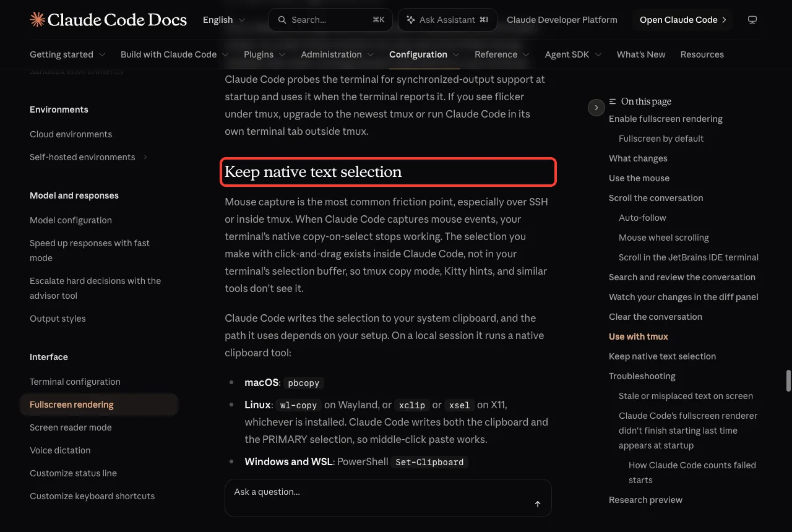Open the Cloud environments sidebar link
This screenshot has height=532, width=792.
pyautogui.click(x=71, y=134)
